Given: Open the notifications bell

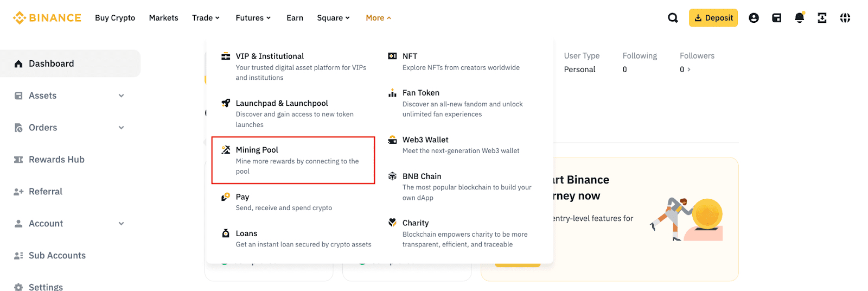Looking at the screenshot, I should pyautogui.click(x=799, y=18).
